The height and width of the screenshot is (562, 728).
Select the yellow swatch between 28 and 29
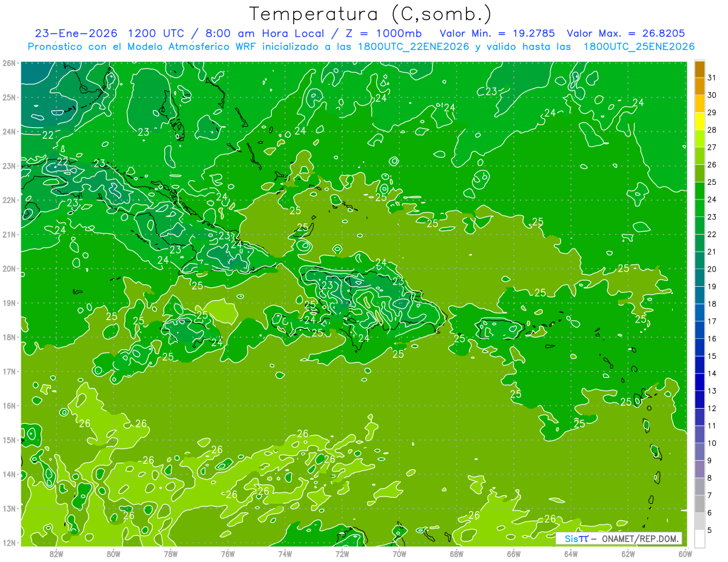click(699, 121)
